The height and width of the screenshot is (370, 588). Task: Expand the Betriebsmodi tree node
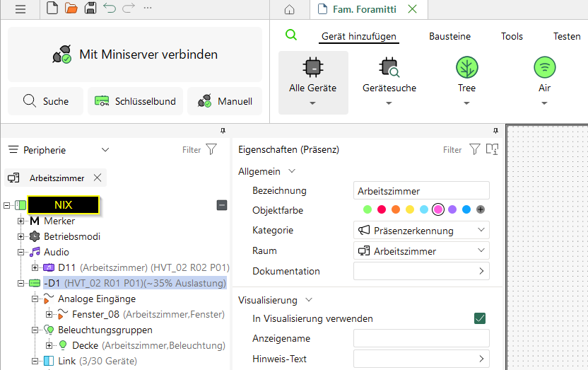click(21, 236)
